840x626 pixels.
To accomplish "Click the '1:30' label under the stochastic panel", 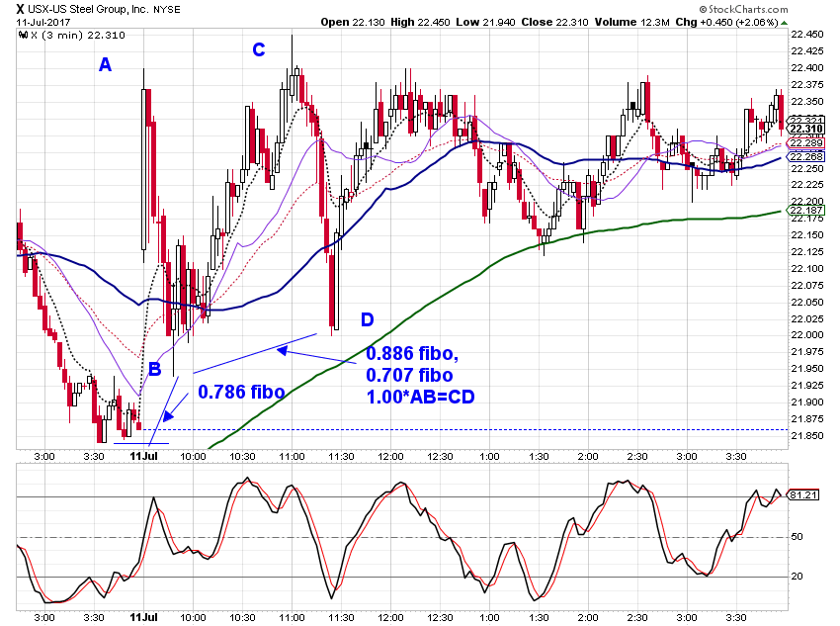I will (539, 617).
